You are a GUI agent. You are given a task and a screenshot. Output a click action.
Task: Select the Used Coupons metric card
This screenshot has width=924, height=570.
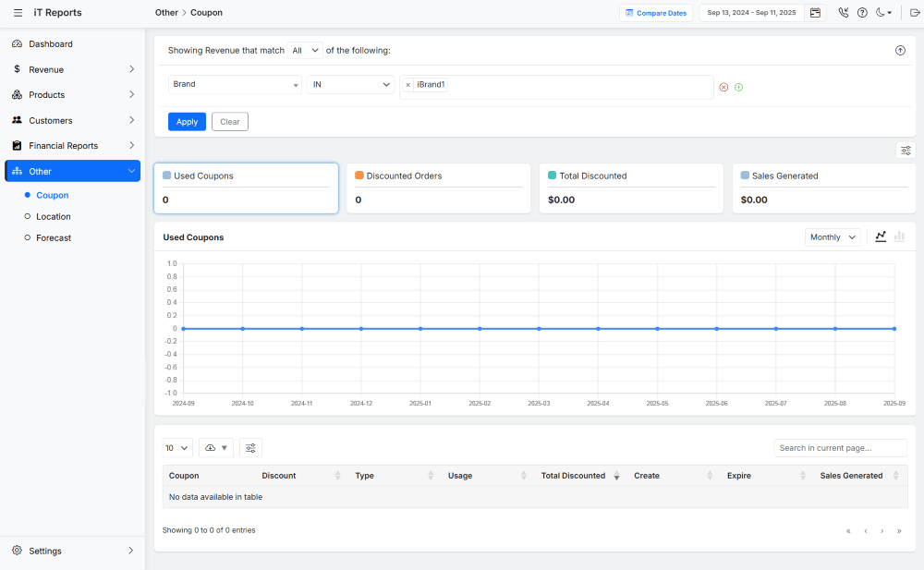click(246, 188)
